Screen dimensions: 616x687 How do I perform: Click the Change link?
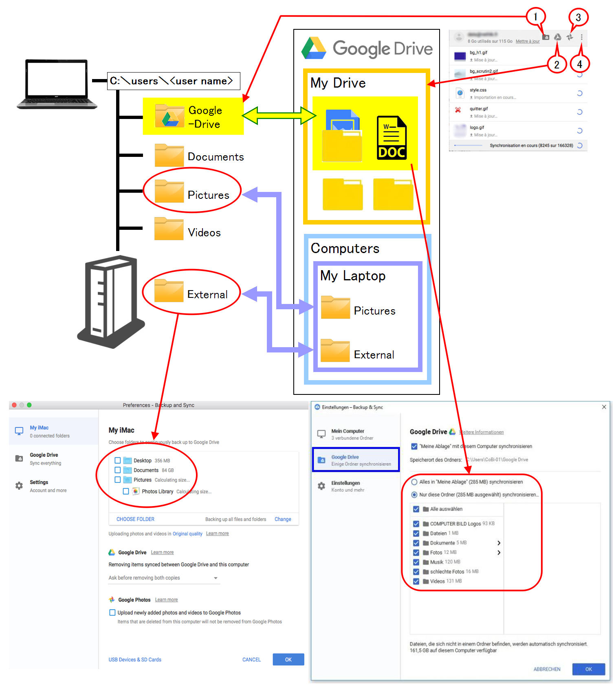coord(283,519)
